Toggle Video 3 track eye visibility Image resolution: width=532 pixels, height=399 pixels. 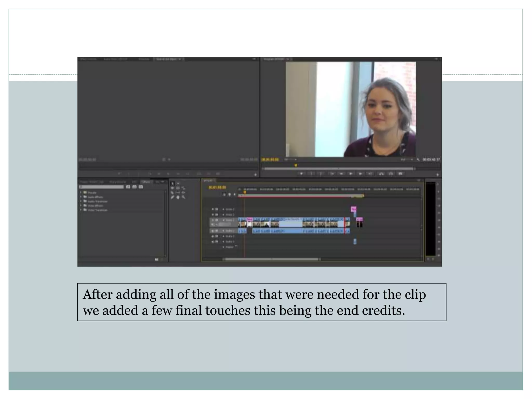tap(212, 209)
